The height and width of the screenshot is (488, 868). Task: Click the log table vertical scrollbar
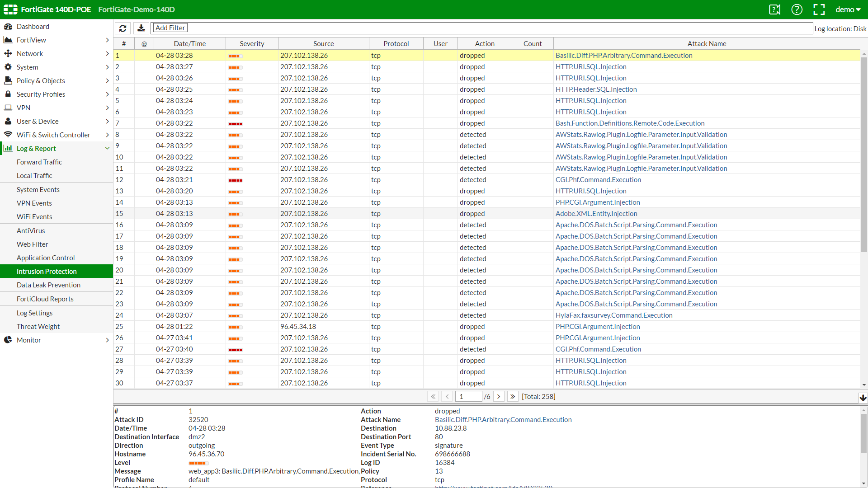[x=863, y=154]
